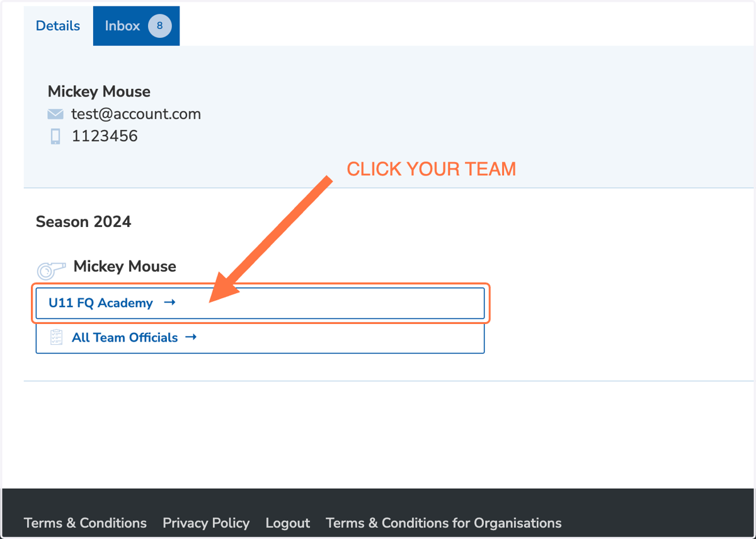Click the Mickey Mouse name beside the whistle
The image size is (756, 539).
point(125,267)
